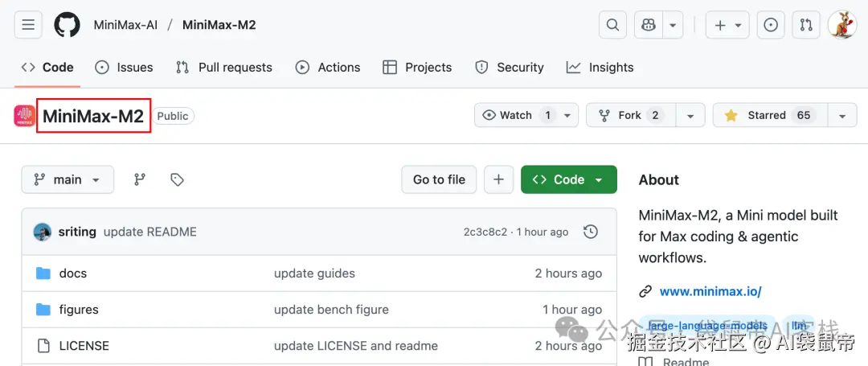Show branches icon next to main
868x366 pixels.
click(140, 179)
